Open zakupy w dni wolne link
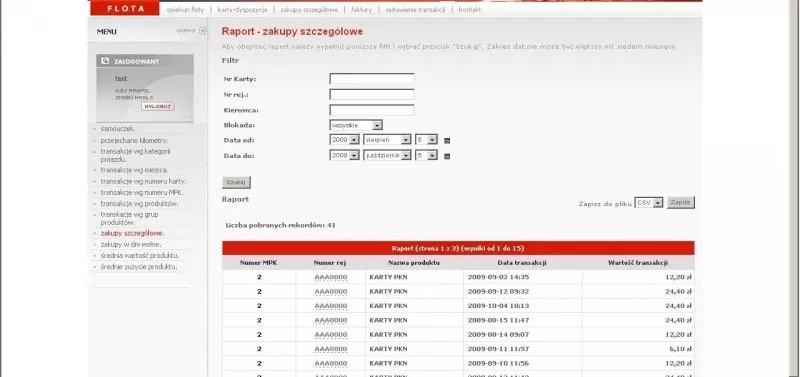This screenshot has width=800, height=377. point(131,244)
